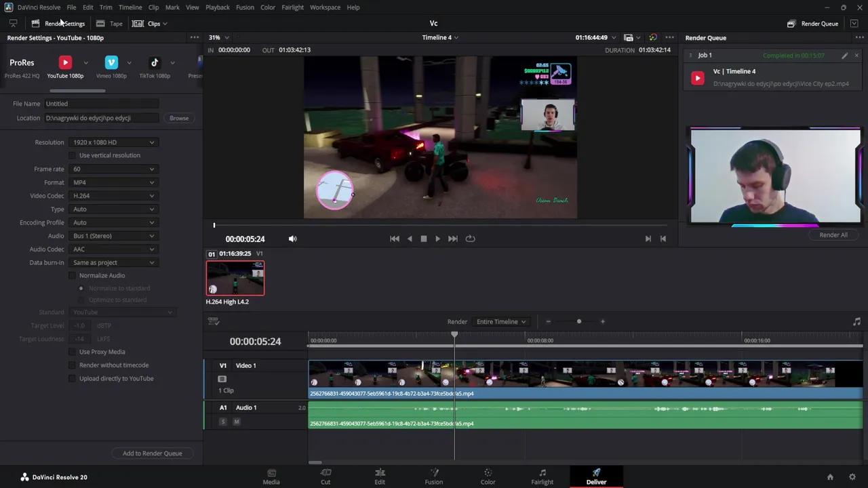Enable Normalize Audio checkbox

tap(72, 275)
